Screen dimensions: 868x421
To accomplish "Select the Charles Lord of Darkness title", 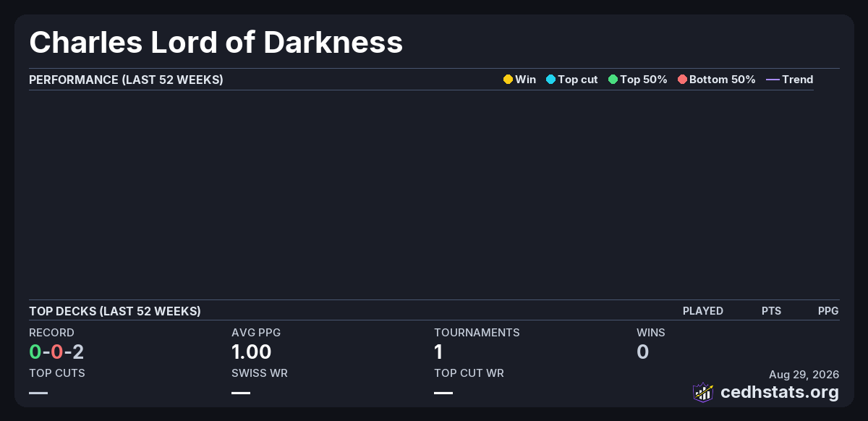I will [216, 42].
